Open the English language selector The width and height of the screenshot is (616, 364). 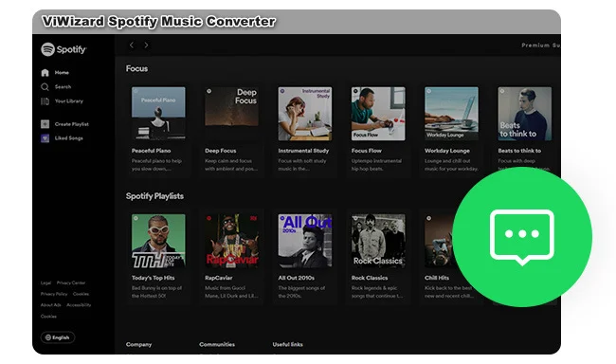tap(58, 337)
